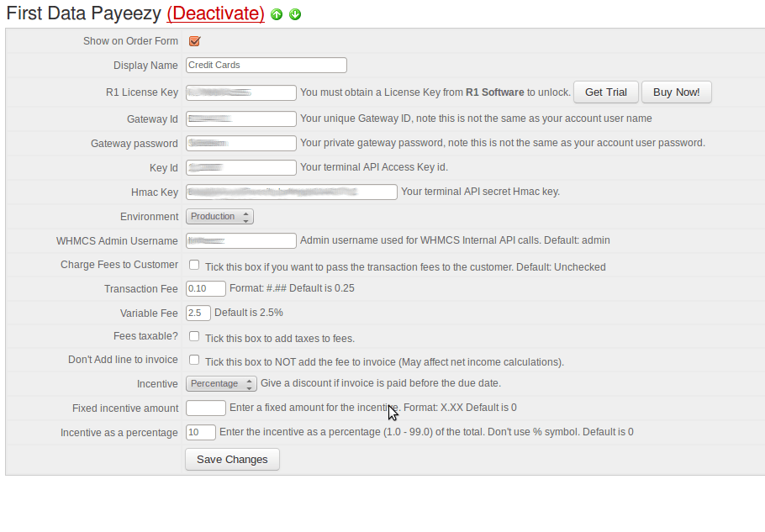The width and height of the screenshot is (765, 532).
Task: Click 'Your terminal API secret Hmac key.' text
Action: (x=481, y=192)
